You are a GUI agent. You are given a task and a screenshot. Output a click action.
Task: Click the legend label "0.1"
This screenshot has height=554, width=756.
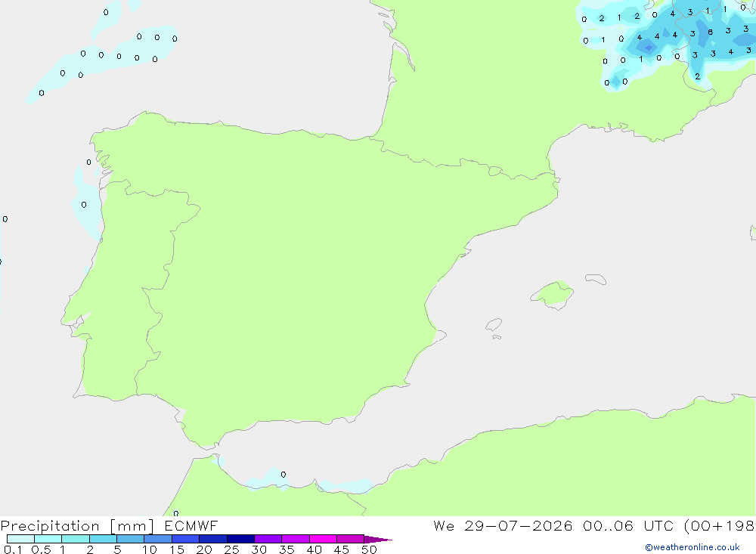[x=13, y=549]
